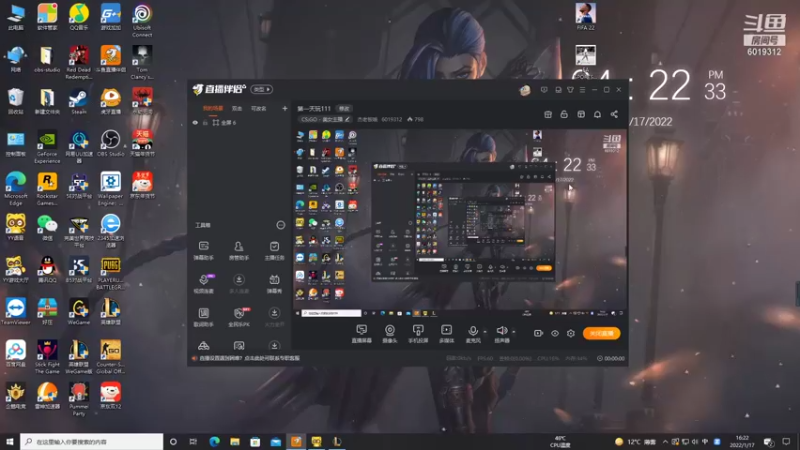Image resolution: width=800 pixels, height=450 pixels.
Task: Open PUBG Battlegrounds desktop shortcut
Action: [x=110, y=273]
